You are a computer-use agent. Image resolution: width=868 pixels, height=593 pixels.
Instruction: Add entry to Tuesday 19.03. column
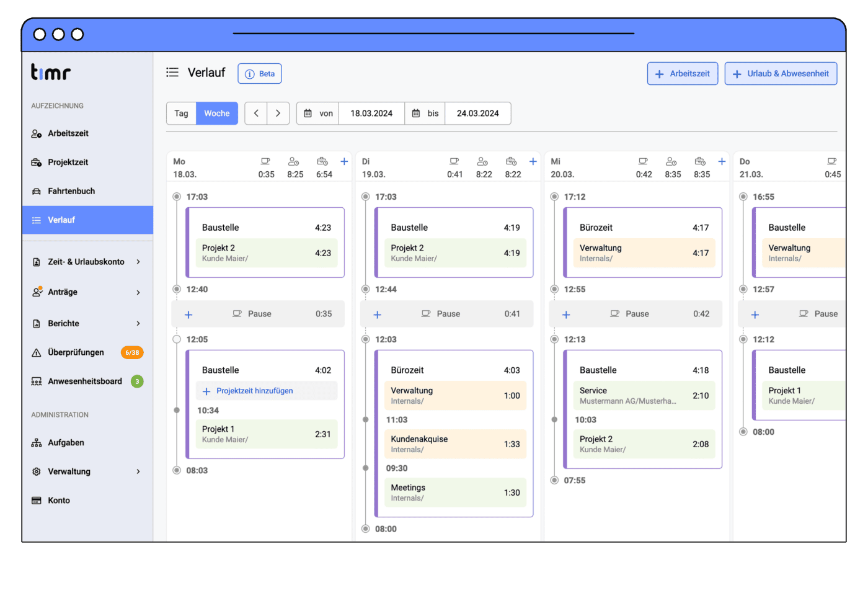click(x=533, y=161)
